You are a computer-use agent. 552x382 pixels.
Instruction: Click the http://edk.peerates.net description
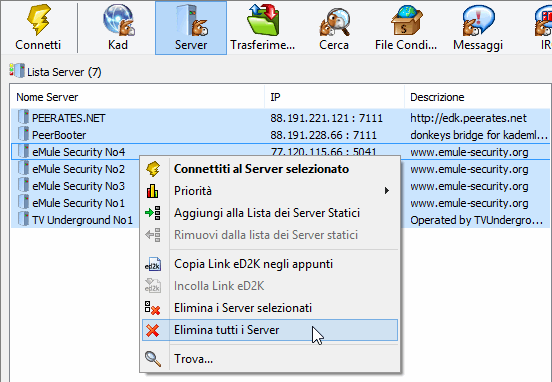pyautogui.click(x=468, y=118)
